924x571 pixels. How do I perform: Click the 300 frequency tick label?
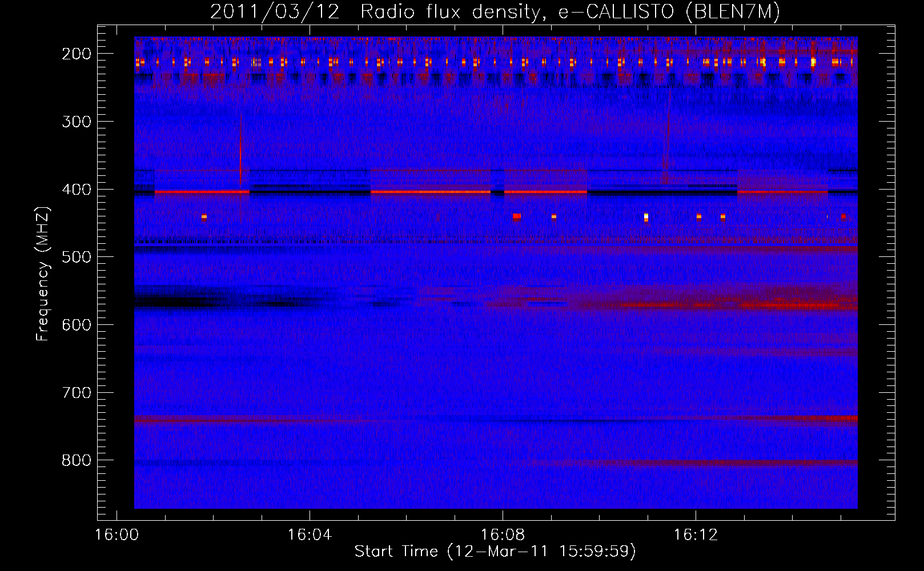tap(77, 122)
